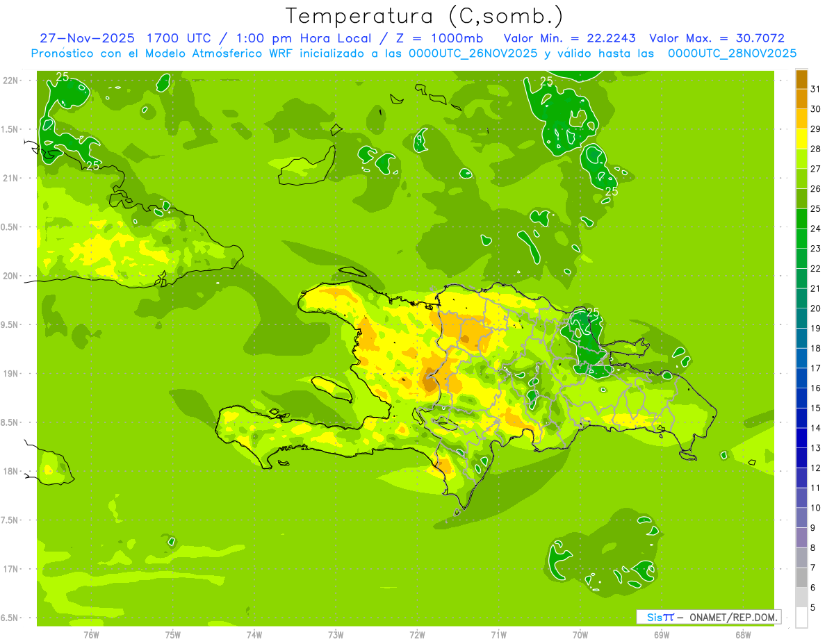Click the "75W" longitude label
This screenshot has width=834, height=644.
[x=172, y=634]
